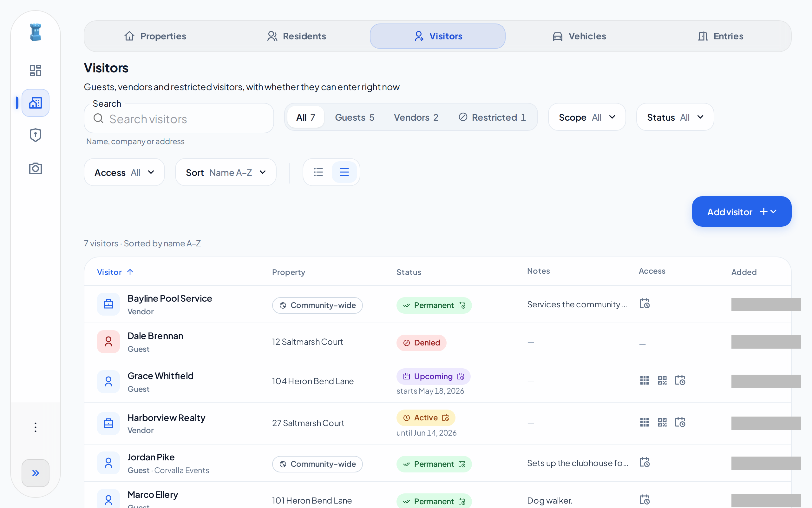Open the Status All dropdown
This screenshot has height=508, width=812.
[675, 117]
